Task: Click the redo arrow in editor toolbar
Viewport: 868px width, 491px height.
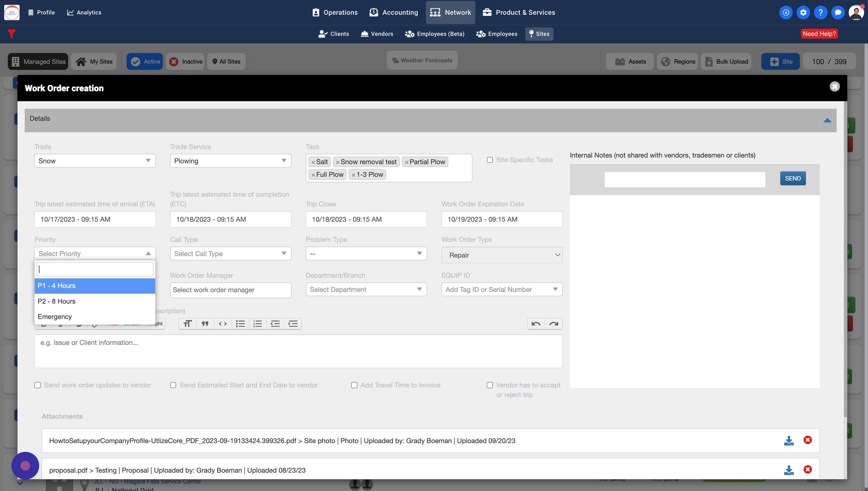Action: (x=554, y=324)
